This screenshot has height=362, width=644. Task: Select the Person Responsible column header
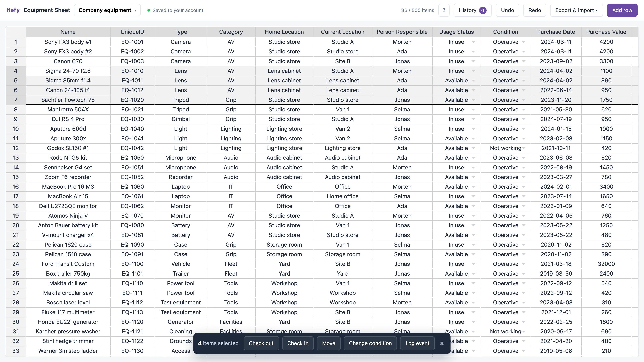402,32
